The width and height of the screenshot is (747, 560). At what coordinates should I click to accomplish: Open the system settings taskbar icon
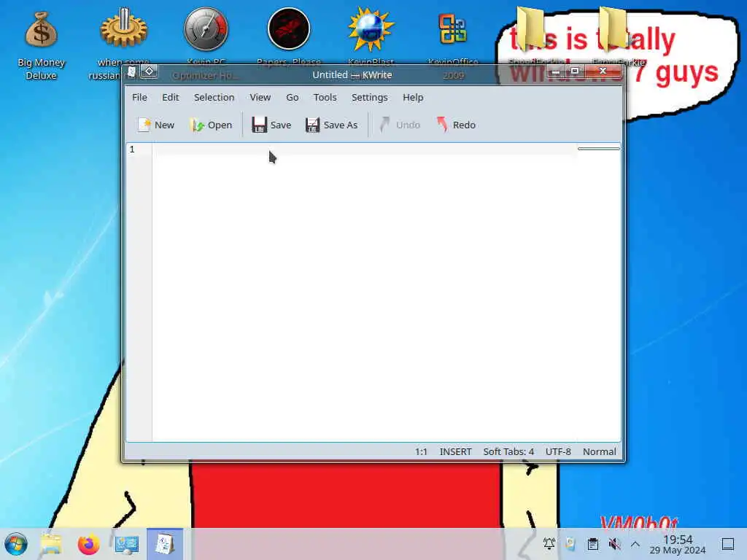(127, 544)
